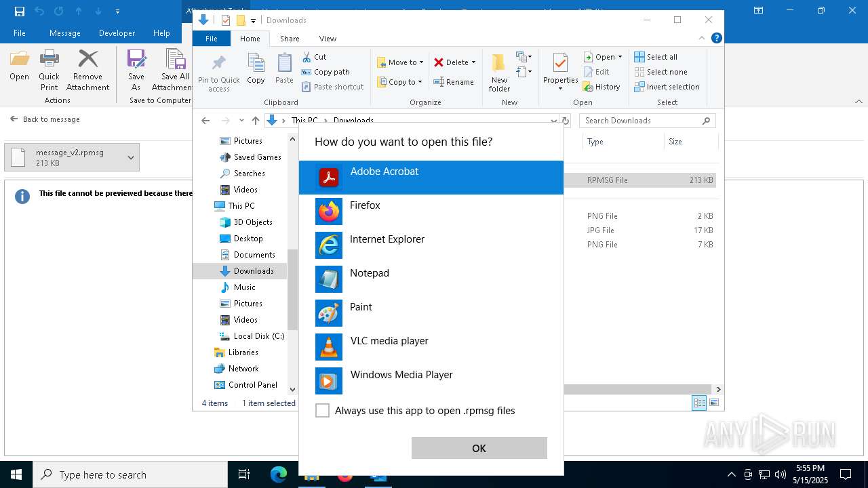Switch to details view icon
868x488 pixels.
[x=699, y=403]
